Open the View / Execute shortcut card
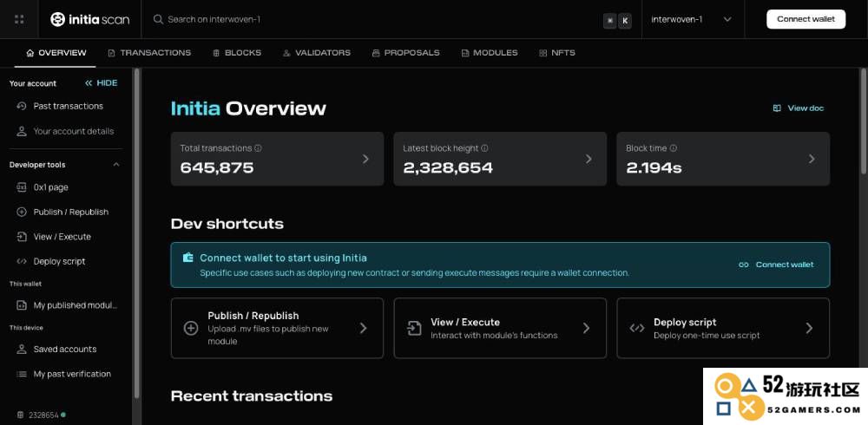Screen dimensions: 868x425 (x=500, y=328)
